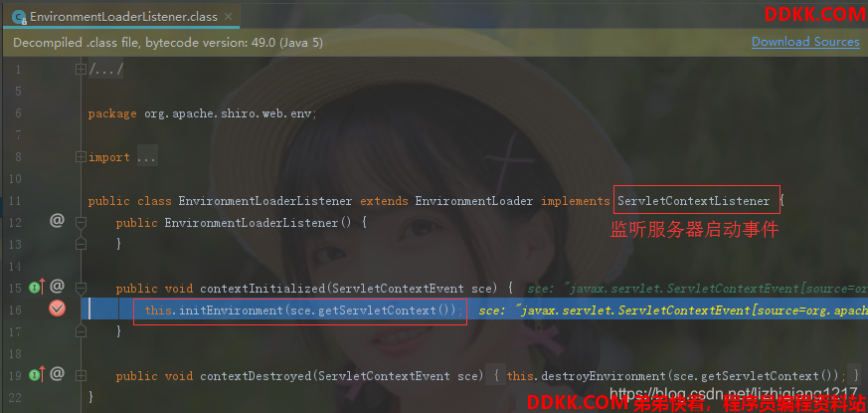This screenshot has width=868, height=413.
Task: Click the @ annotation marker on line 12
Action: pos(57,221)
